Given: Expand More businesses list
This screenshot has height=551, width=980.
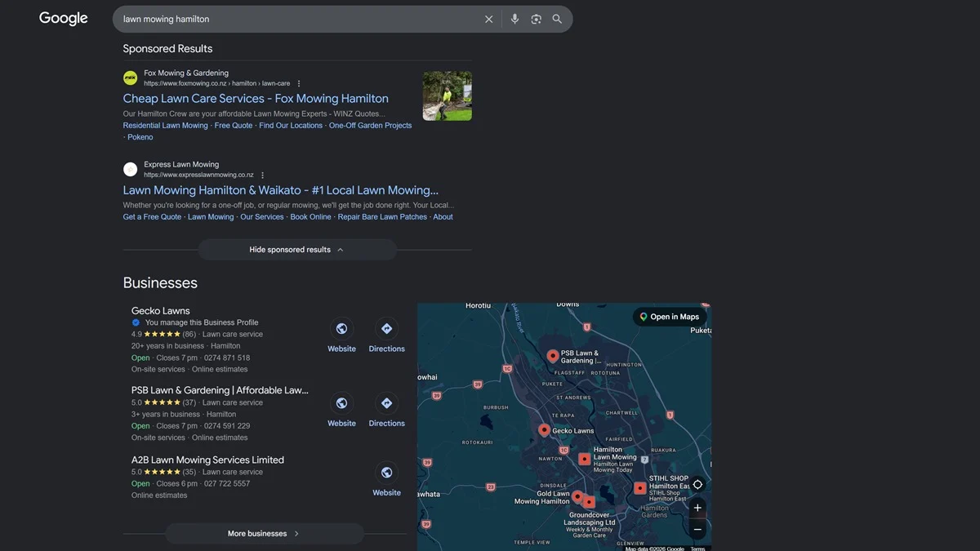Looking at the screenshot, I should (264, 534).
